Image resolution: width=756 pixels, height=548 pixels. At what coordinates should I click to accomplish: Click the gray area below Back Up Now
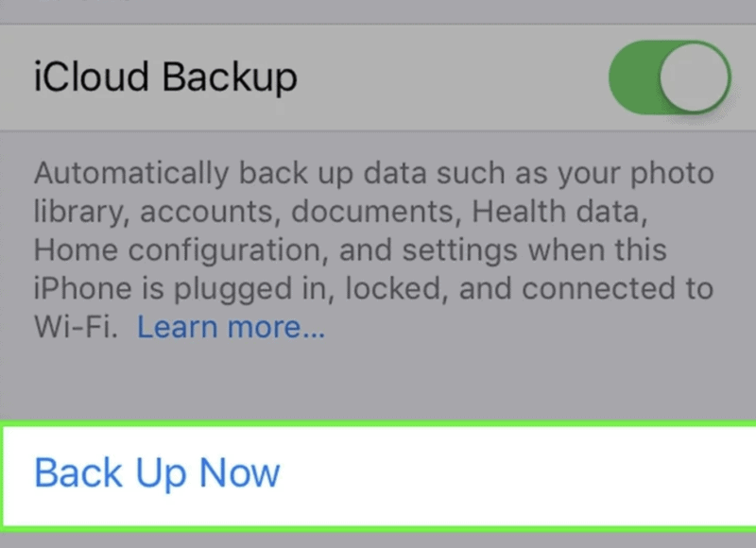tap(378, 539)
